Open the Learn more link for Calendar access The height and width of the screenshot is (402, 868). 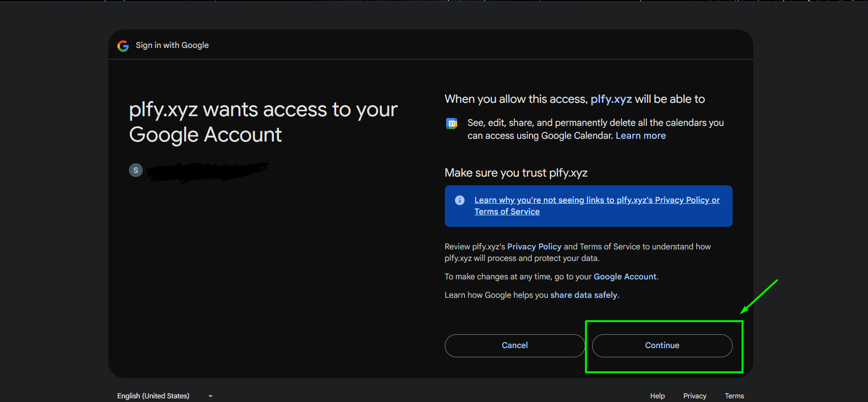pyautogui.click(x=641, y=136)
